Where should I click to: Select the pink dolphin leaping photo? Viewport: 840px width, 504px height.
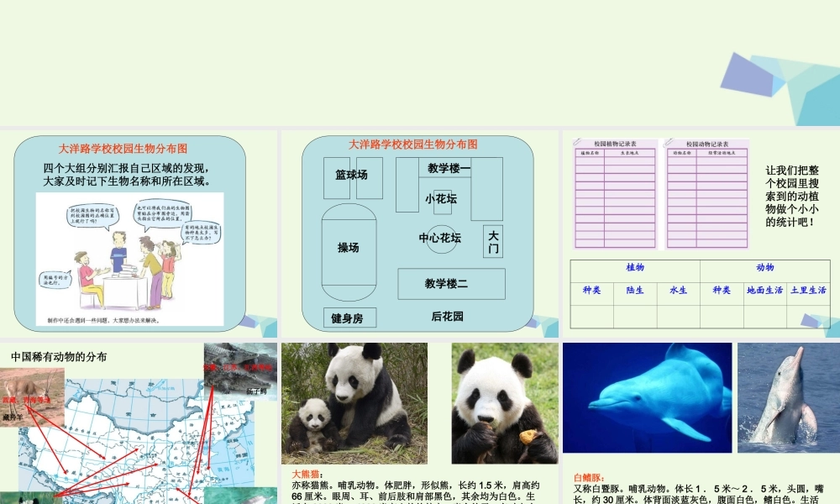pyautogui.click(x=789, y=398)
